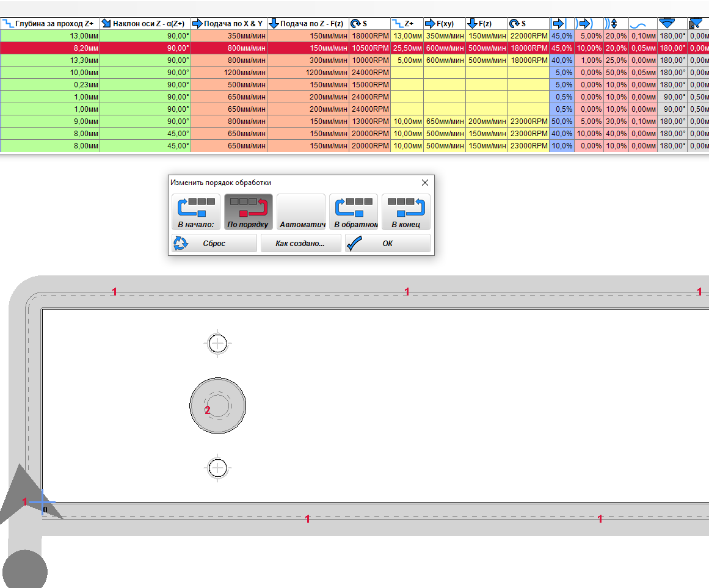Click the '0,23мм' depth cell
Screen dimensions: 709x588
[x=50, y=84]
